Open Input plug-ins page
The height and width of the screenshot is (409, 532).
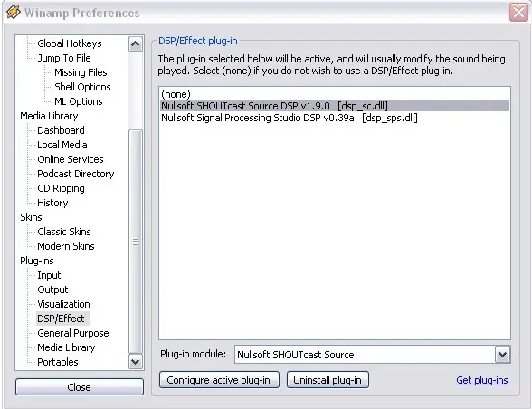49,275
